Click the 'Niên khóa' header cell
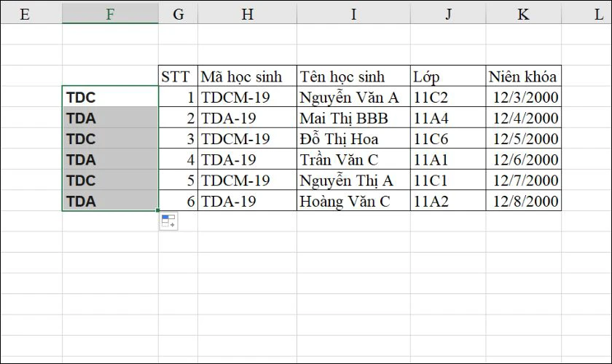The height and width of the screenshot is (364, 612). 523,76
